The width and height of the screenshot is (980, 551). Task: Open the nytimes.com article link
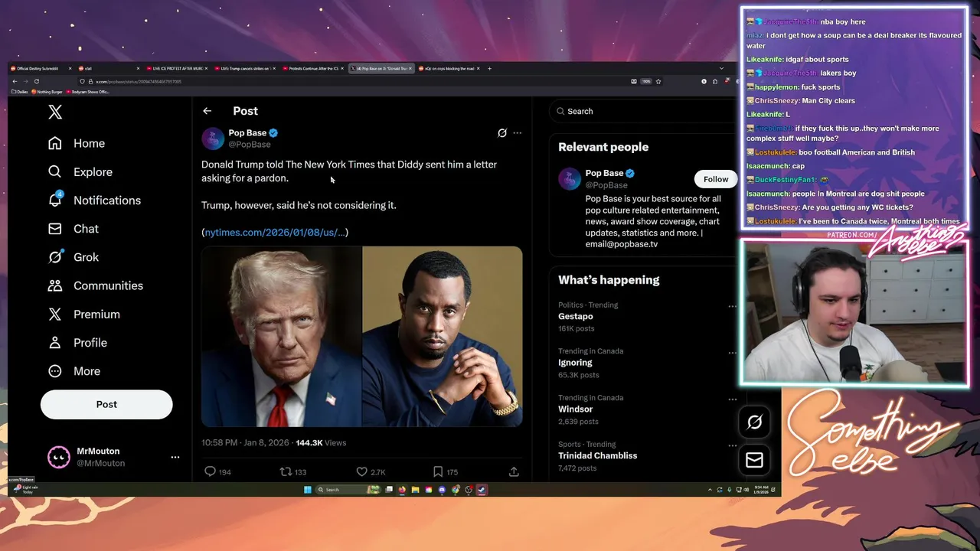[275, 232]
